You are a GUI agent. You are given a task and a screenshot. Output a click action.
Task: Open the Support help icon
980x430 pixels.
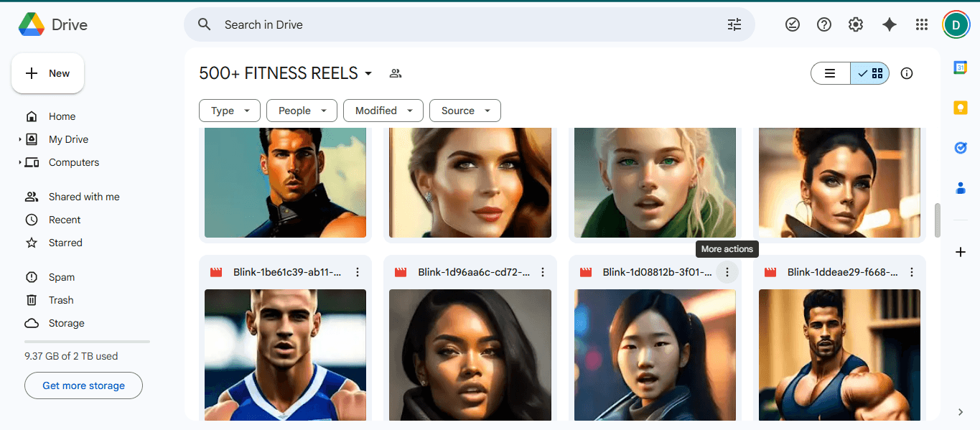coord(824,24)
